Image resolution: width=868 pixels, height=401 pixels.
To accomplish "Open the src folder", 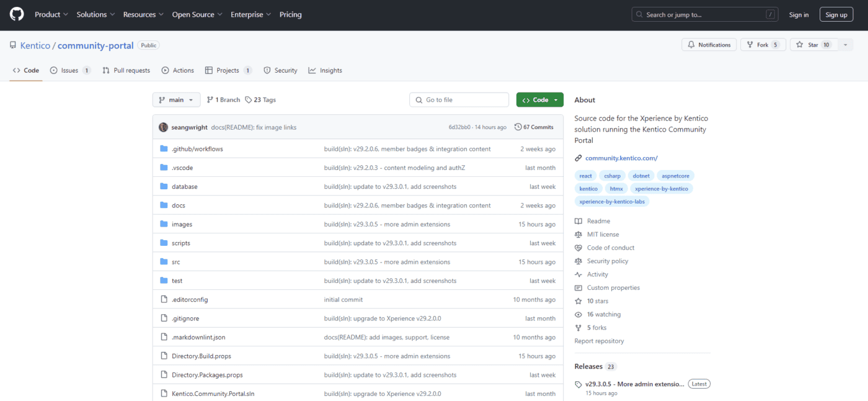I will [x=175, y=262].
